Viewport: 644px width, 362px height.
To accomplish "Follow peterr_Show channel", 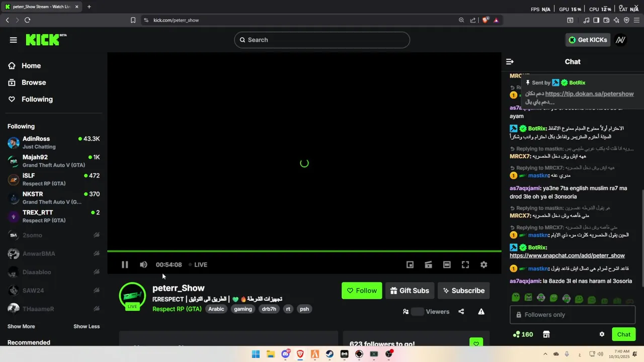I will [x=362, y=291].
